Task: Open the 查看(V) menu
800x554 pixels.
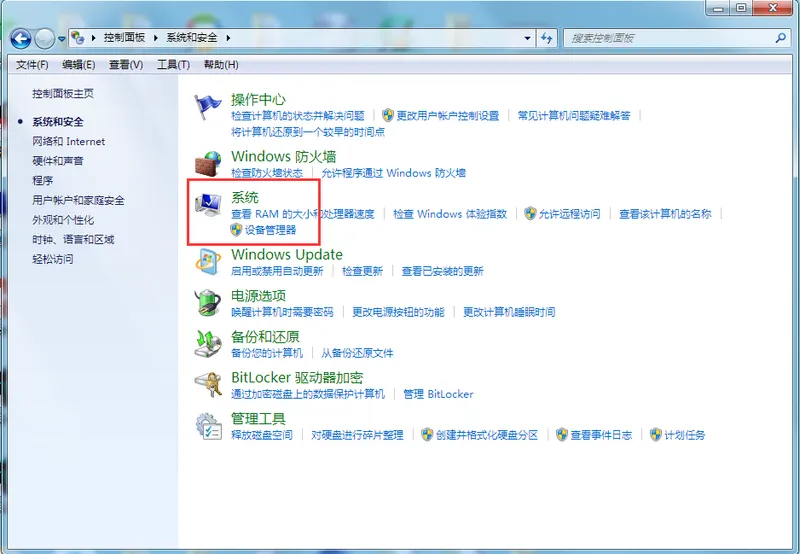Action: coord(126,65)
